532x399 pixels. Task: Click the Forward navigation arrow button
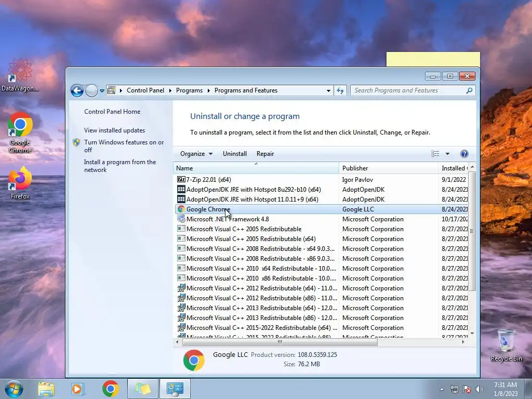[x=91, y=90]
